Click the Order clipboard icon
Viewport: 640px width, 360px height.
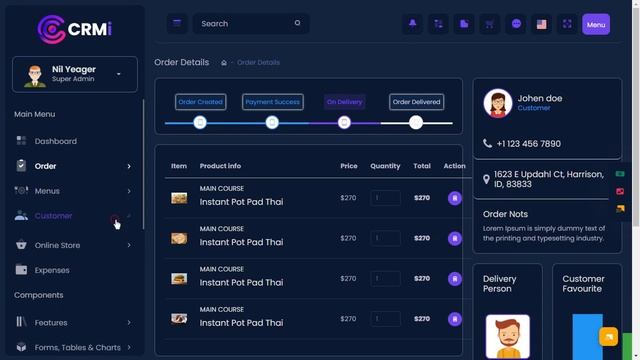(21, 165)
